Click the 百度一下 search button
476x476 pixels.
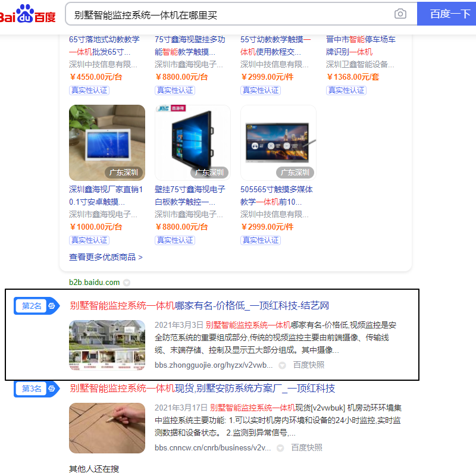coord(447,14)
